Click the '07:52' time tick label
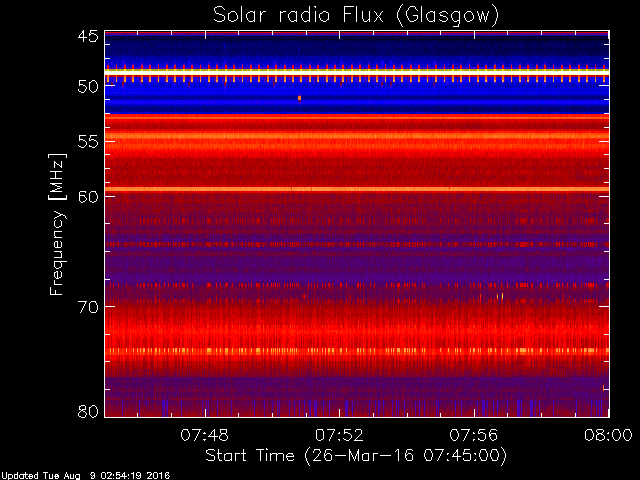640x480 pixels. [339, 435]
